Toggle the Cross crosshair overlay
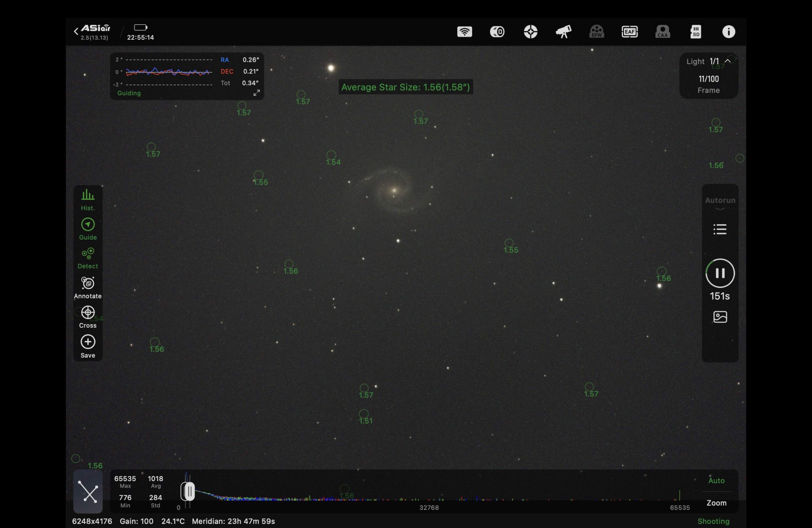The height and width of the screenshot is (528, 812). click(x=88, y=317)
